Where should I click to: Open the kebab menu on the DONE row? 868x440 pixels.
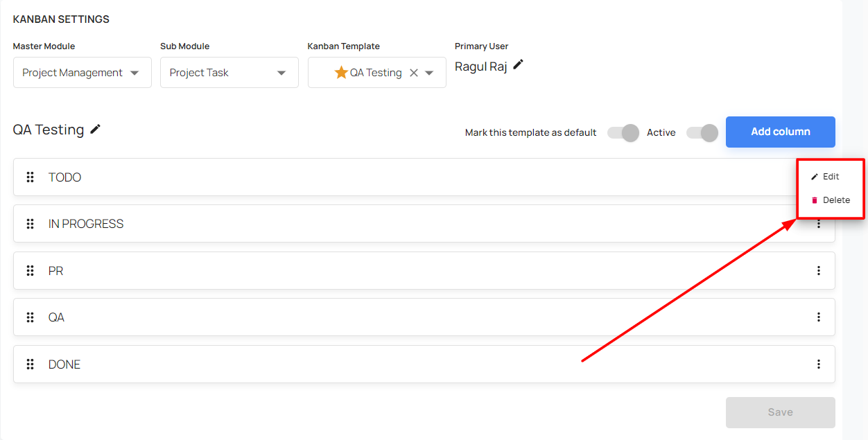pos(819,364)
